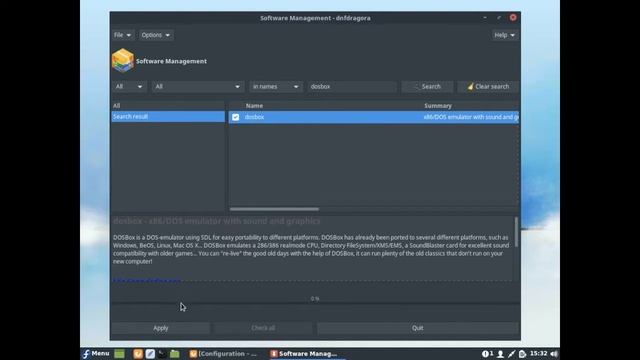Click the Summary column header

coord(438,106)
